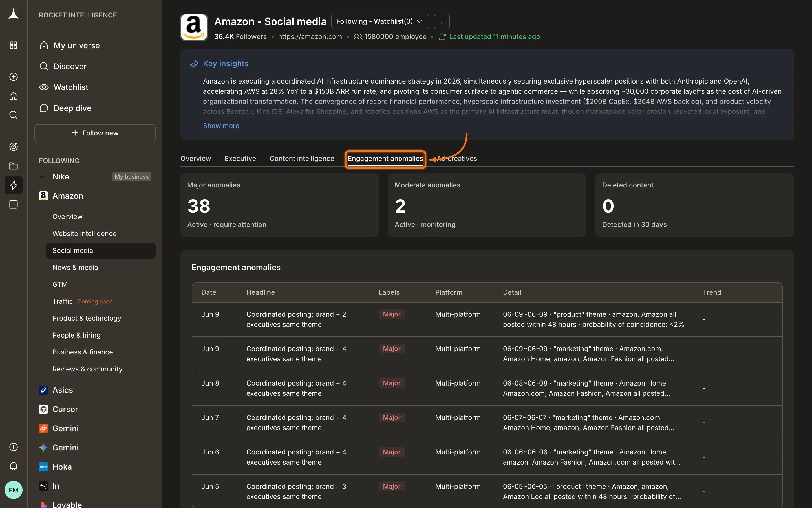The width and height of the screenshot is (812, 508).
Task: Click the Follow new button
Action: point(95,133)
